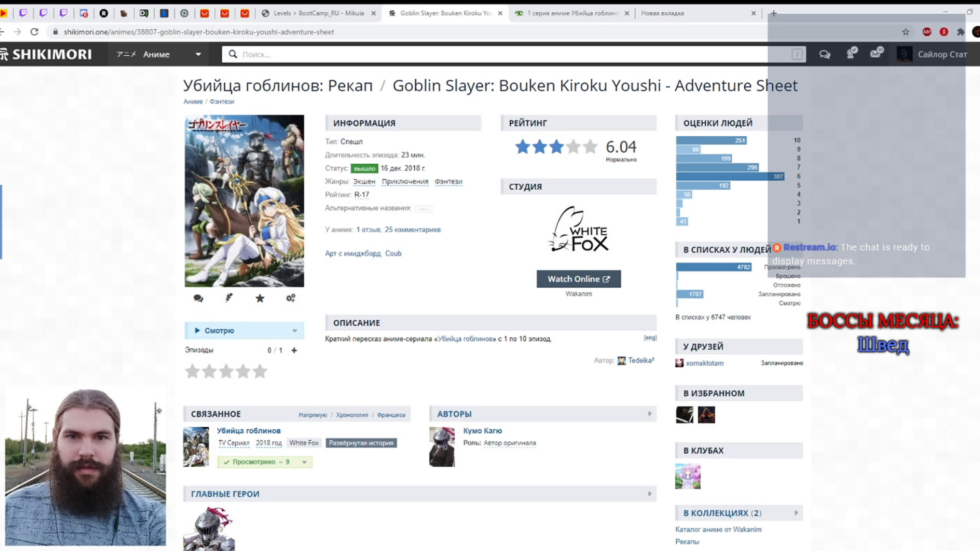Open the Coub link
The image size is (980, 551).
393,254
